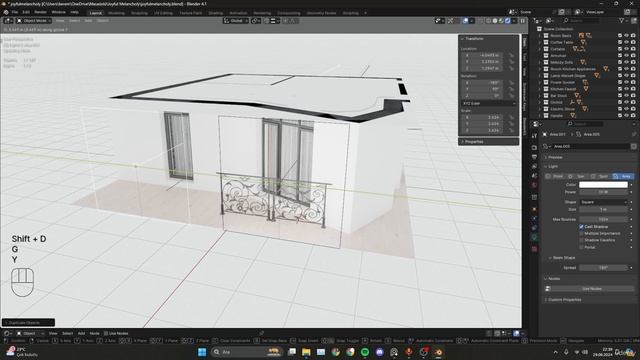Open the Object Mode dropdown
This screenshot has width=640, height=360.
(34, 20)
